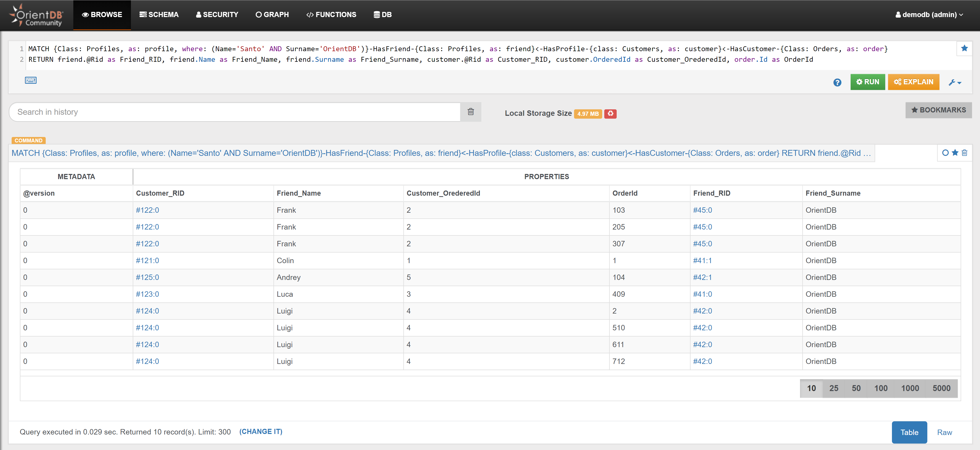The width and height of the screenshot is (980, 450).
Task: Clear history with the trash icon
Action: point(471,112)
